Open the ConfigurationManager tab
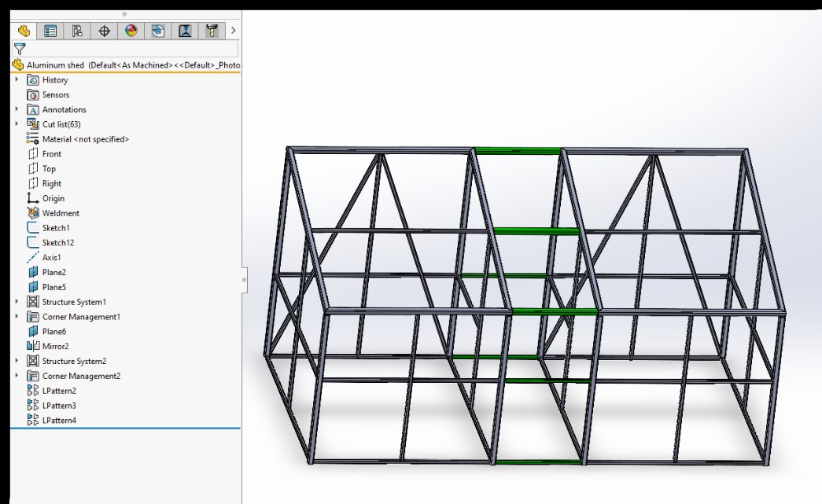 point(77,31)
